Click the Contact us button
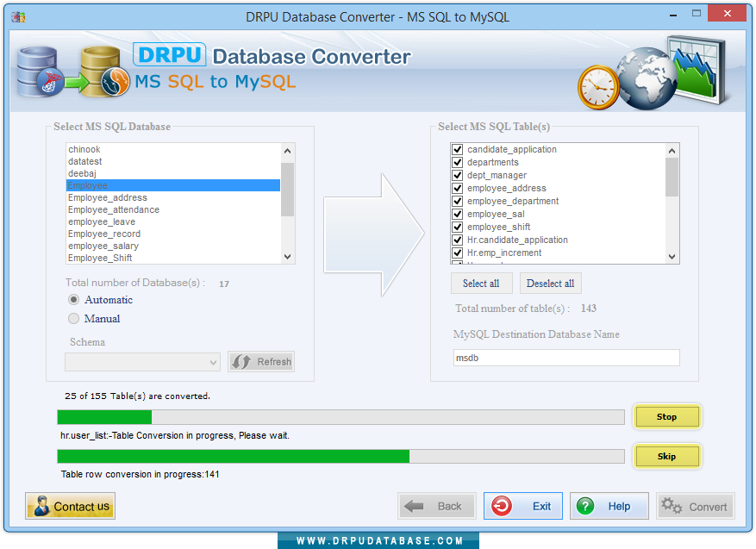756x549 pixels. (70, 506)
